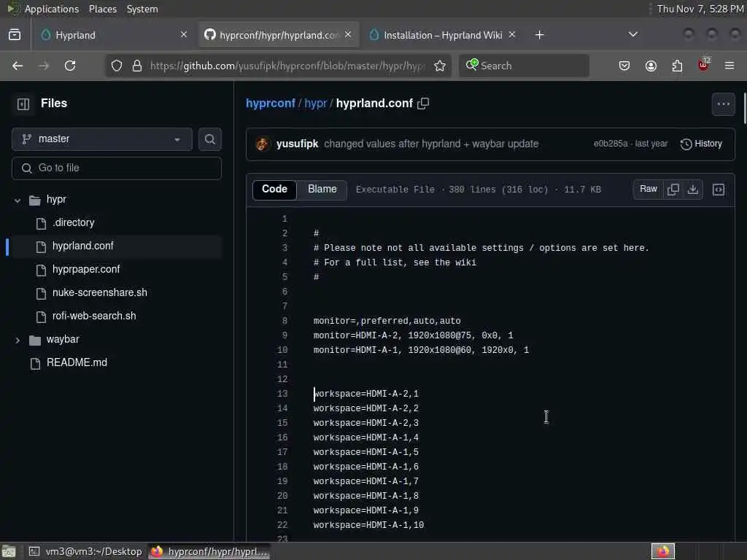This screenshot has height=560, width=747.
Task: Open extensions puzzle icon
Action: pyautogui.click(x=677, y=66)
